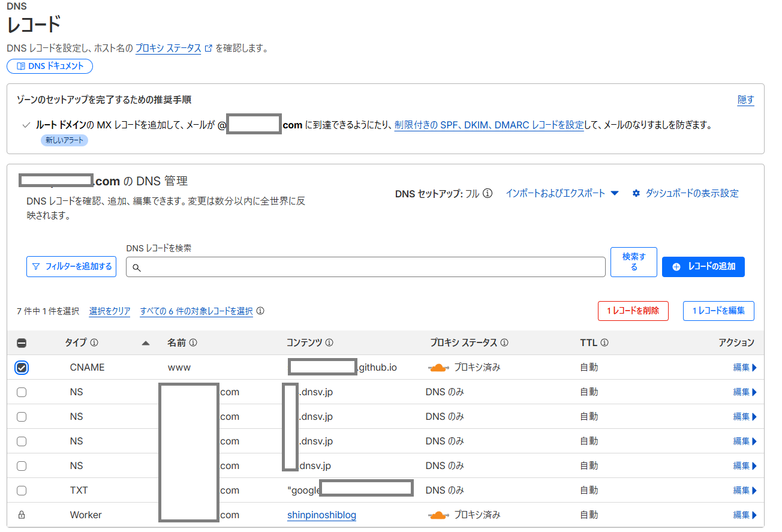This screenshot has height=532, width=782.
Task: Click external-link icon beside プロキシ ステータス
Action: (x=209, y=48)
